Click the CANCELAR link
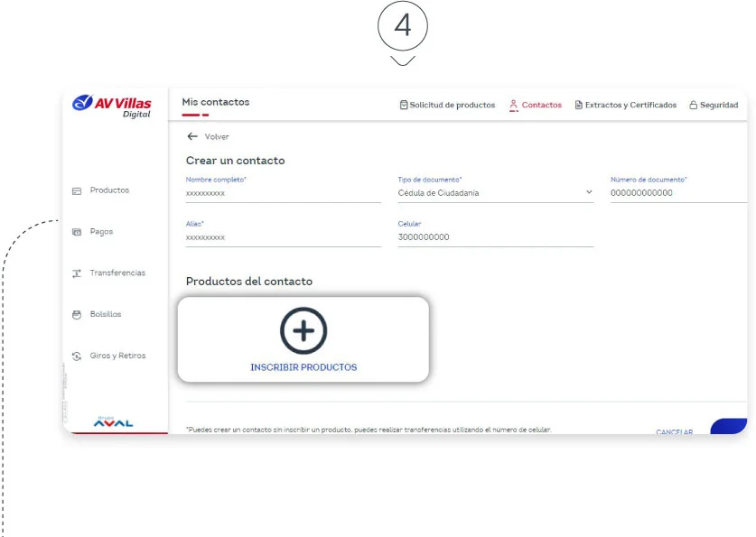The height and width of the screenshot is (537, 756). point(676,432)
